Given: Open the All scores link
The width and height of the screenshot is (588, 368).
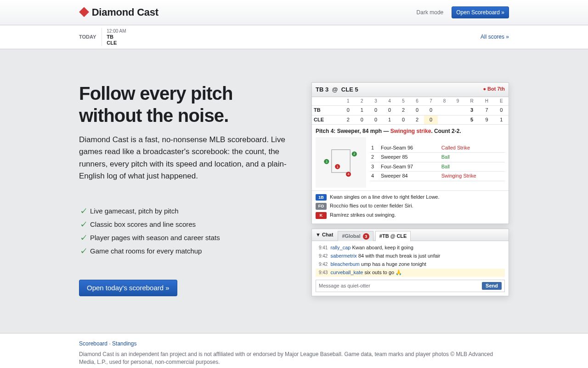Looking at the screenshot, I should [x=495, y=37].
